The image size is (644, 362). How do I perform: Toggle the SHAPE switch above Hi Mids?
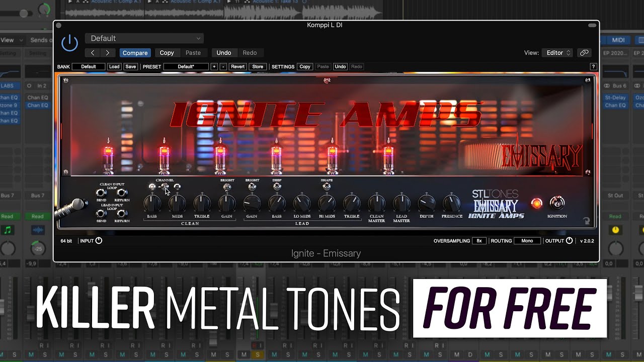coord(327,187)
